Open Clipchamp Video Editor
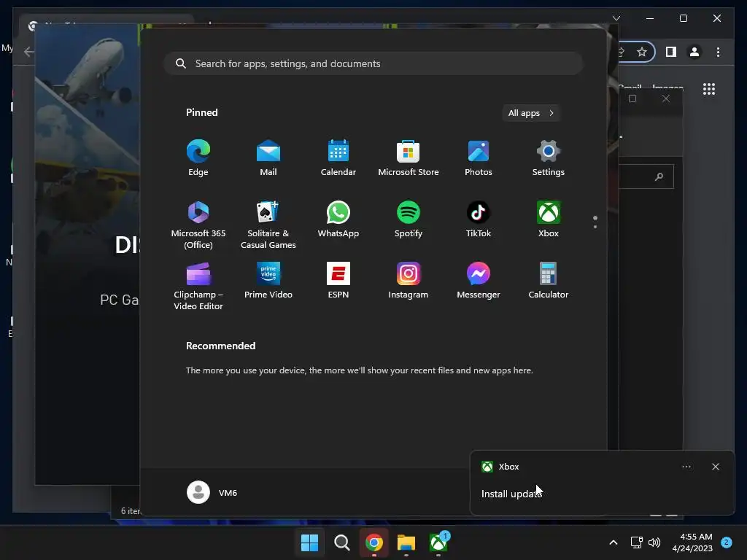747x560 pixels. [198, 286]
